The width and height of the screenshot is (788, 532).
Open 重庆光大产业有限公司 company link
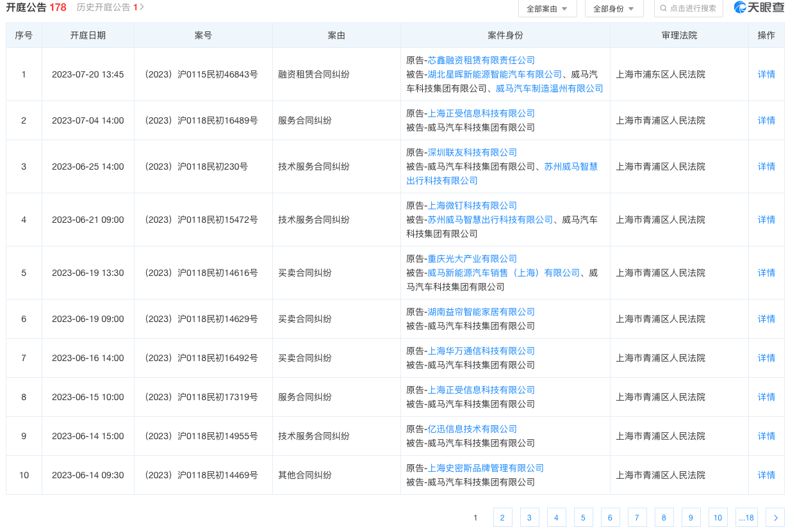coord(472,259)
